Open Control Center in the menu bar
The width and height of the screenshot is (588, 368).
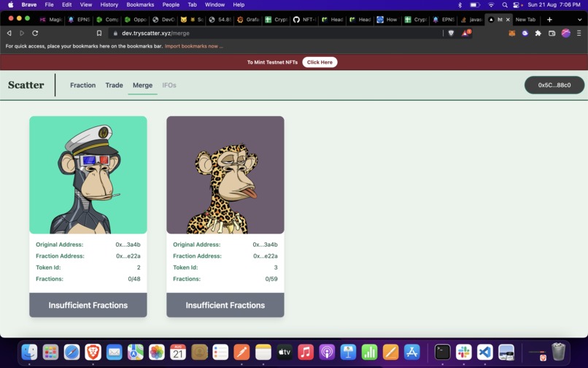[x=517, y=5]
